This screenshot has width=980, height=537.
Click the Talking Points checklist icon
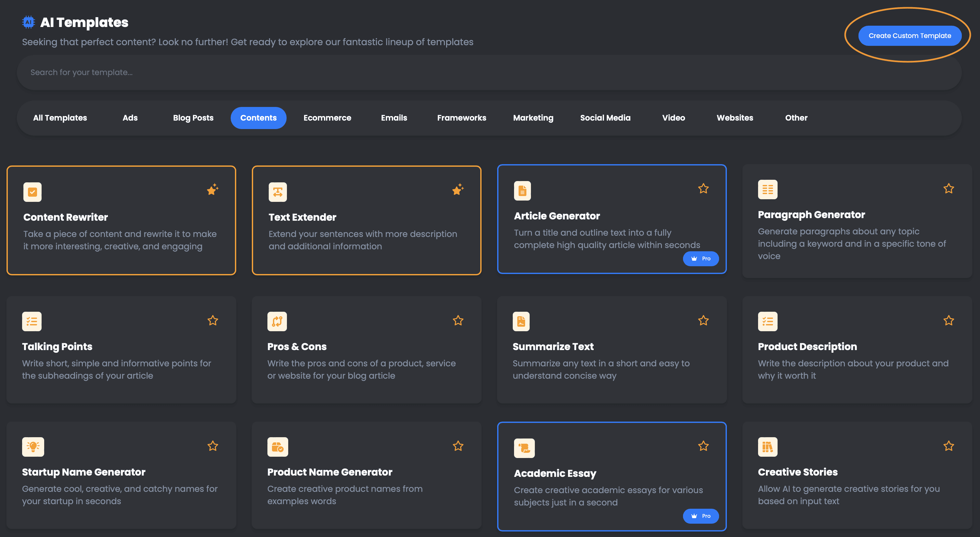32,321
